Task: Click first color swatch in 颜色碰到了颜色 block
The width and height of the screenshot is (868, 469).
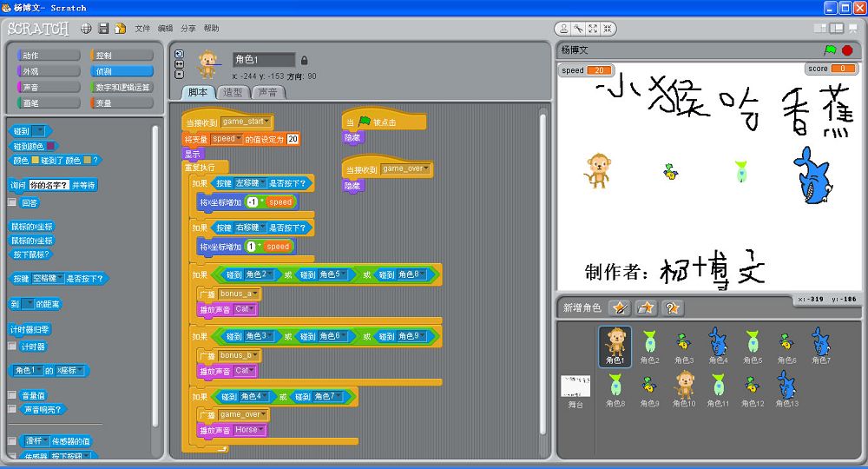Action: coord(35,161)
